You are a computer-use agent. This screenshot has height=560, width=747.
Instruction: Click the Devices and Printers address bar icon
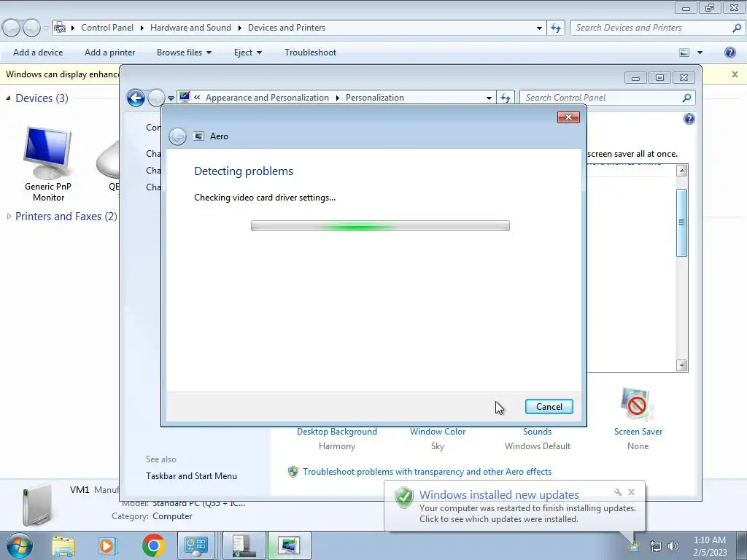[60, 28]
